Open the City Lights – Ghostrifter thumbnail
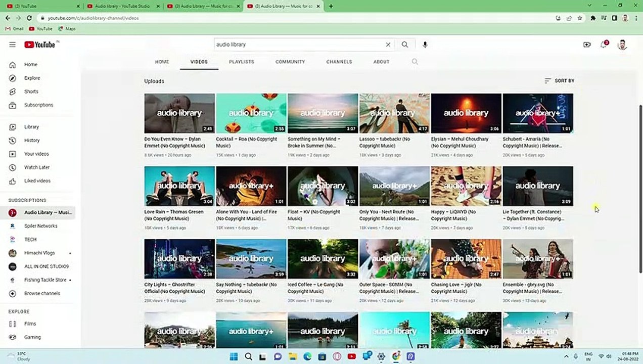643x364 pixels. point(179,259)
